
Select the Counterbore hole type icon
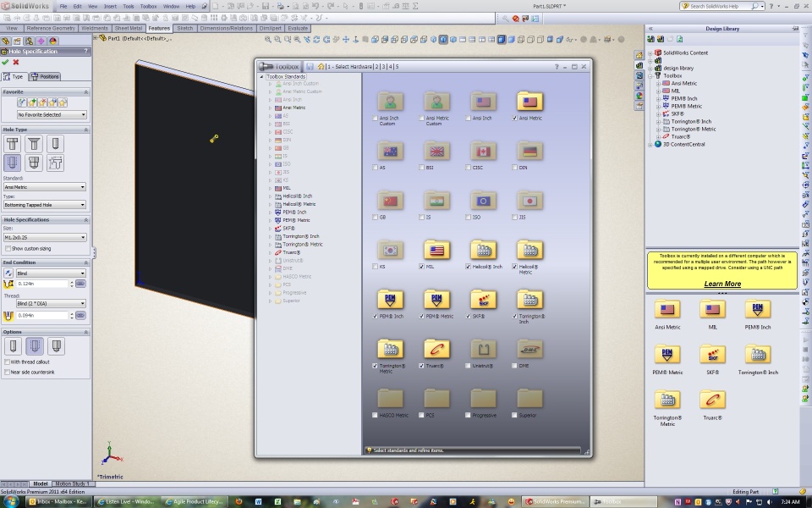click(x=13, y=144)
